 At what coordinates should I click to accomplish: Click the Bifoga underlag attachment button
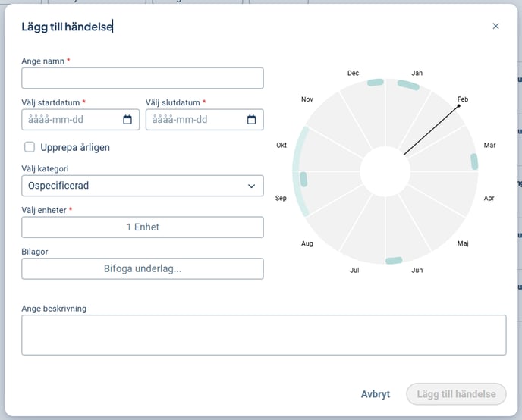[142, 268]
